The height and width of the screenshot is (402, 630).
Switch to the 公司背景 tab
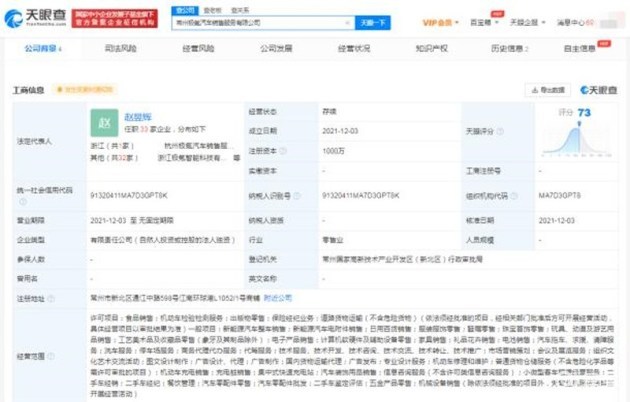point(43,49)
